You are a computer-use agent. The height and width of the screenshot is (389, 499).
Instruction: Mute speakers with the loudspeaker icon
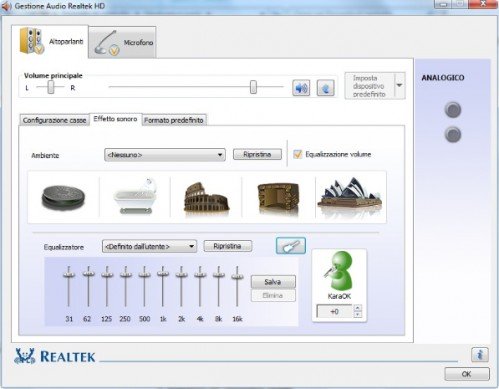point(301,88)
